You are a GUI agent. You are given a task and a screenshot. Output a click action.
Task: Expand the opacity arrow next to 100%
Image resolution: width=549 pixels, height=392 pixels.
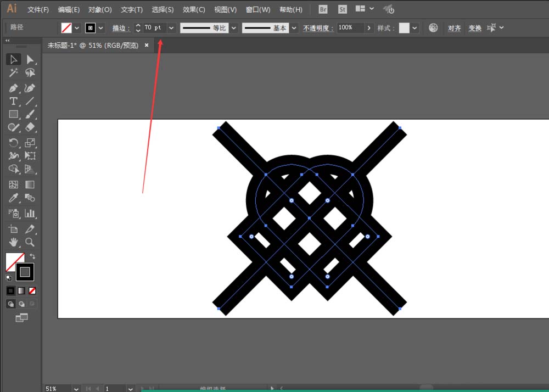[369, 27]
